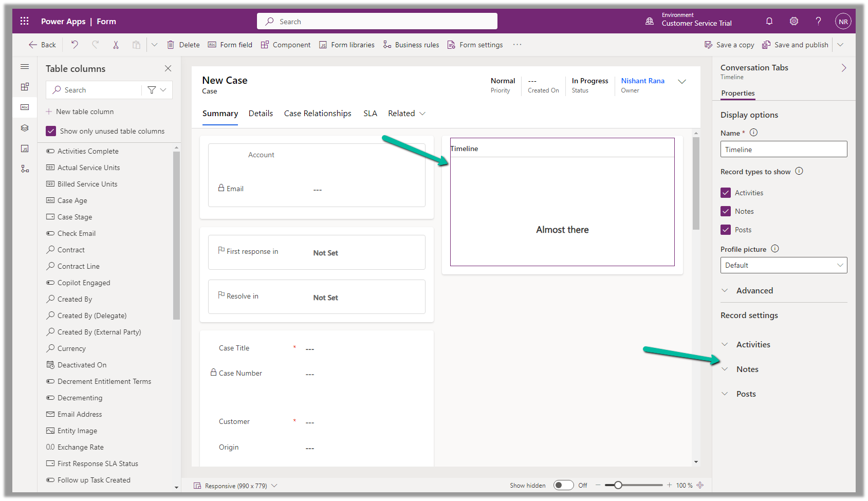
Task: Expand the Advanced section
Action: tap(754, 290)
